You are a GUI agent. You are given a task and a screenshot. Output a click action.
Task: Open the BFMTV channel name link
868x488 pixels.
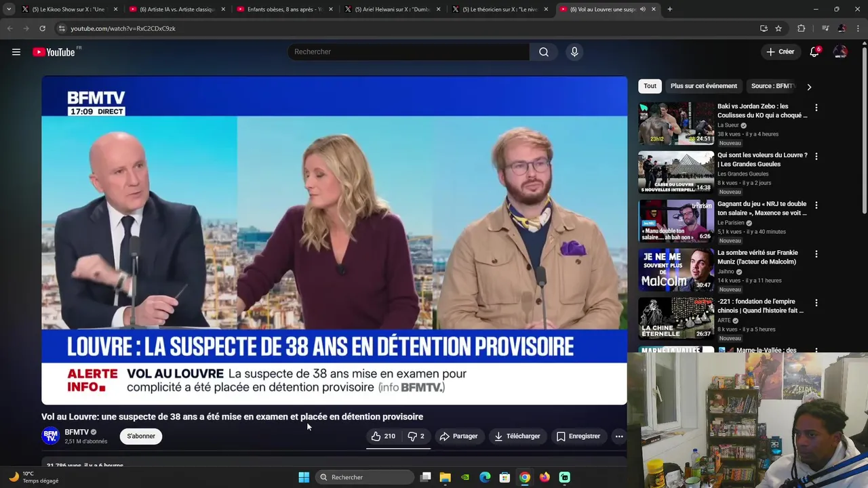[x=77, y=432]
